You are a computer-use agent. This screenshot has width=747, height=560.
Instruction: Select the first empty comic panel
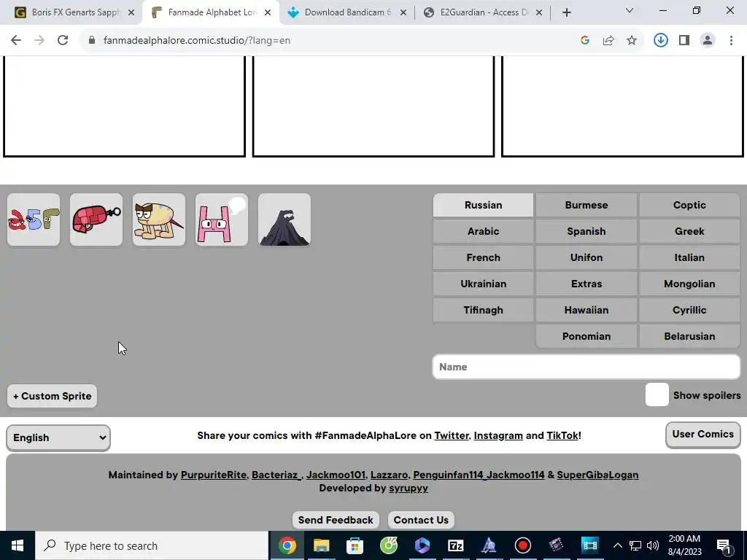click(x=124, y=106)
